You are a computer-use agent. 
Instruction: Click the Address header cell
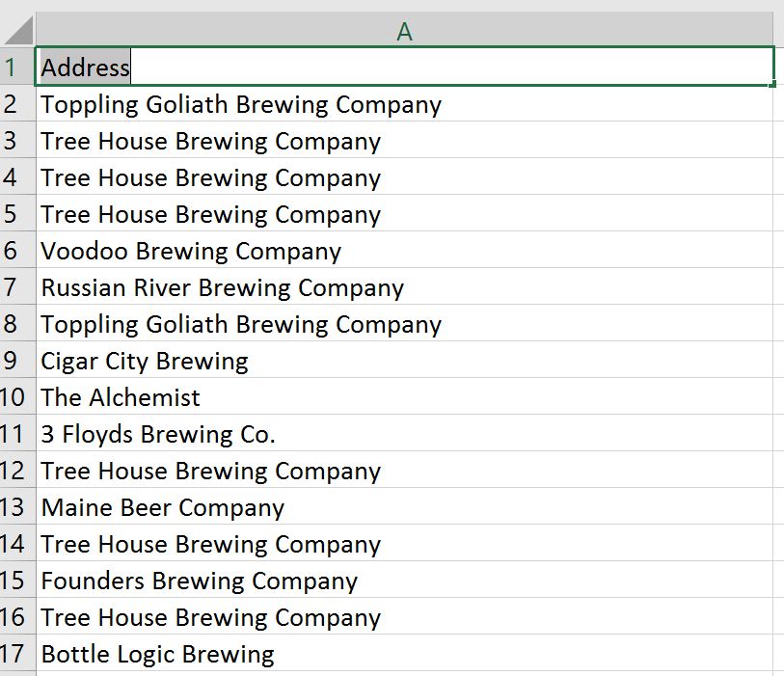click(x=404, y=68)
